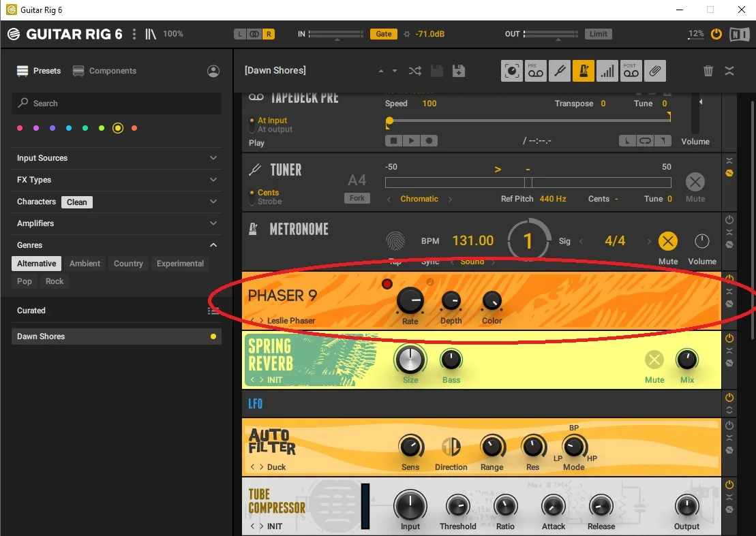Click the tuner Mute X button
The width and height of the screenshot is (756, 536).
(x=695, y=182)
